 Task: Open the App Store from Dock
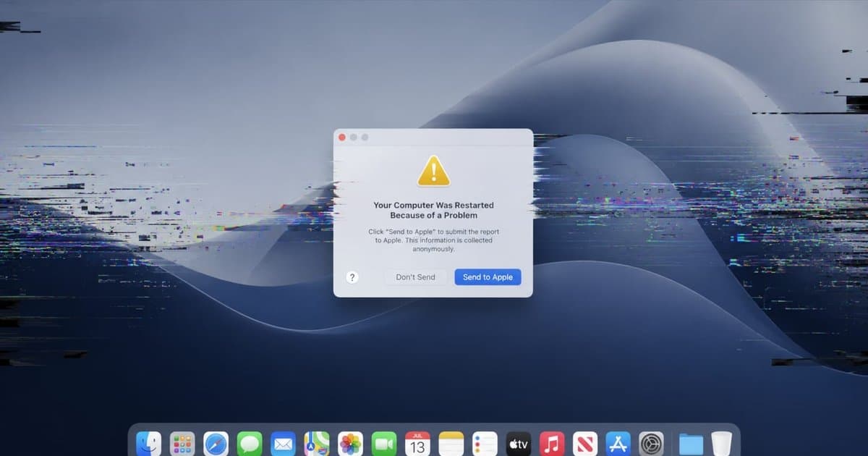(x=618, y=444)
